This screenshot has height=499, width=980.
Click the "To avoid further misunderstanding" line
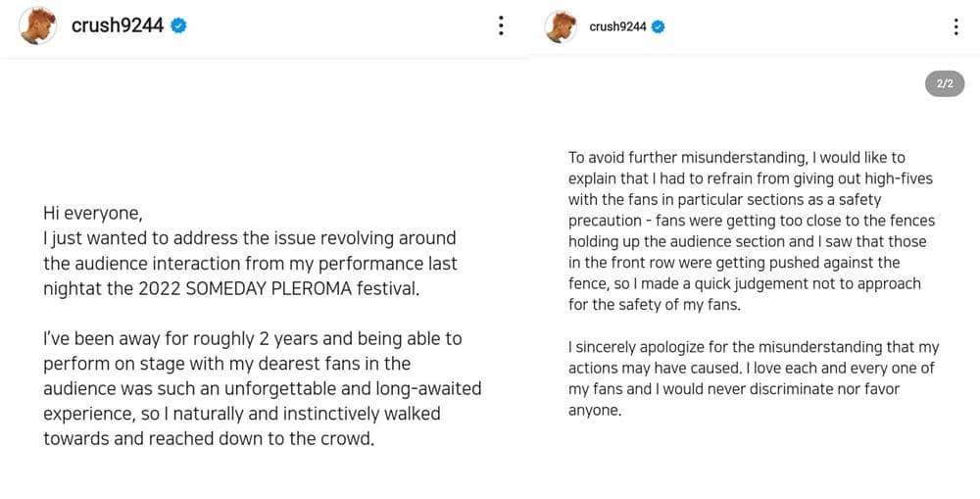[x=736, y=157]
